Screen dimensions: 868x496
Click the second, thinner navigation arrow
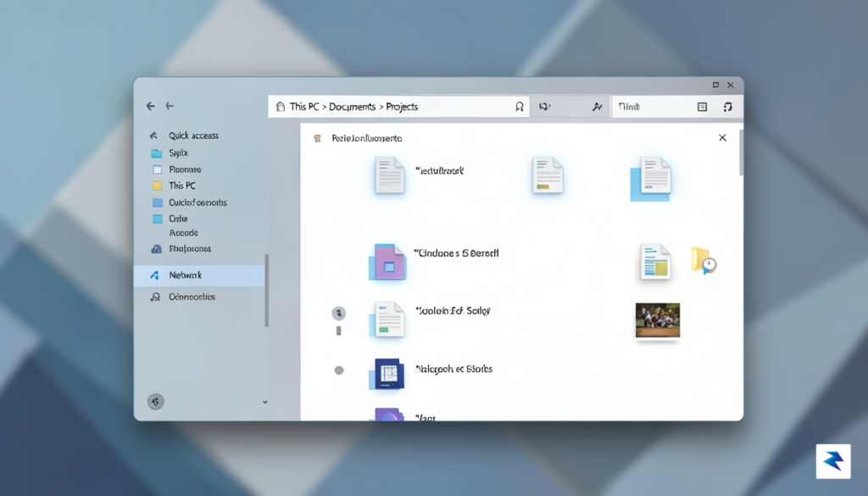click(170, 106)
